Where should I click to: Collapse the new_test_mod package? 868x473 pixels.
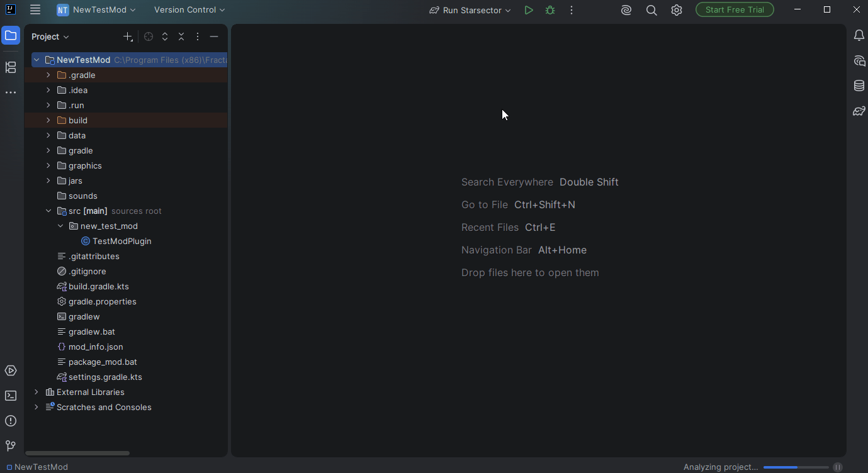(60, 226)
